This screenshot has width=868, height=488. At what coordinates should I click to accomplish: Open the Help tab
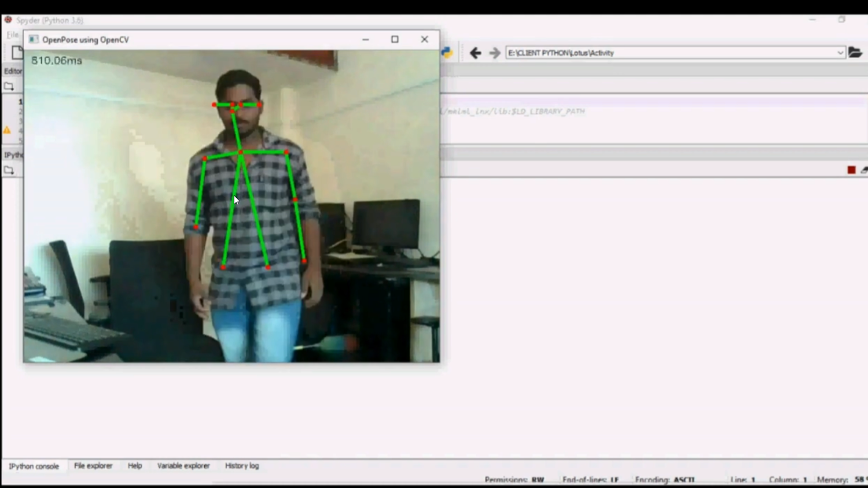135,466
